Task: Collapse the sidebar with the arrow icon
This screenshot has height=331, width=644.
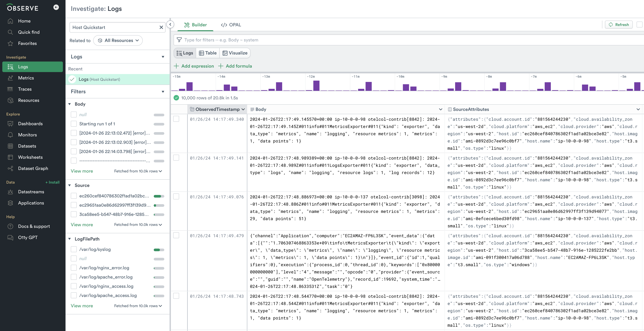Action: 56,7
